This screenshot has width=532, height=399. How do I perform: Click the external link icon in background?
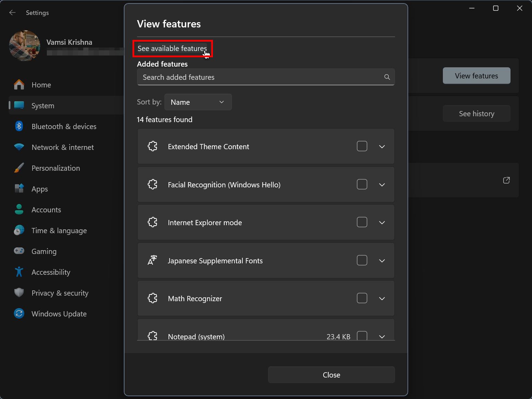(506, 180)
